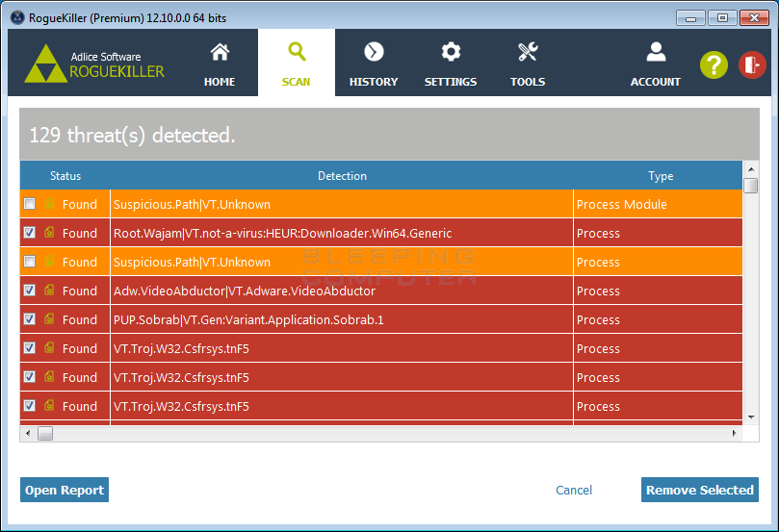Click the Remove Selected button
Viewport: 779px width, 532px height.
700,490
